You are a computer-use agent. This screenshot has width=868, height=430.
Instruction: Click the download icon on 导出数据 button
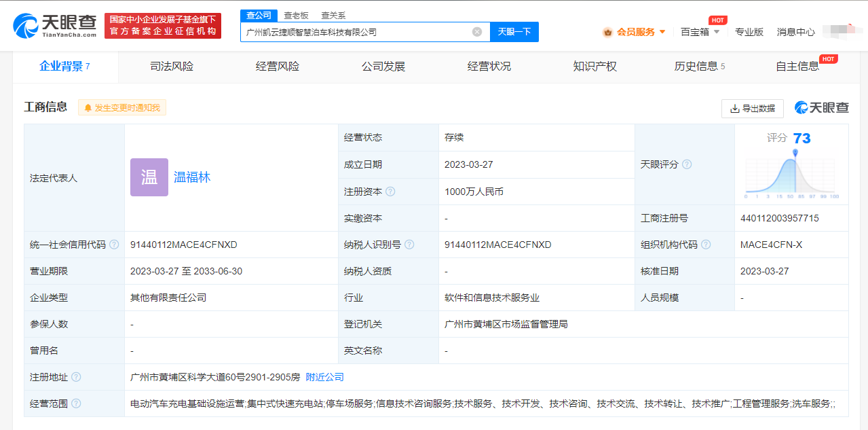pyautogui.click(x=735, y=108)
